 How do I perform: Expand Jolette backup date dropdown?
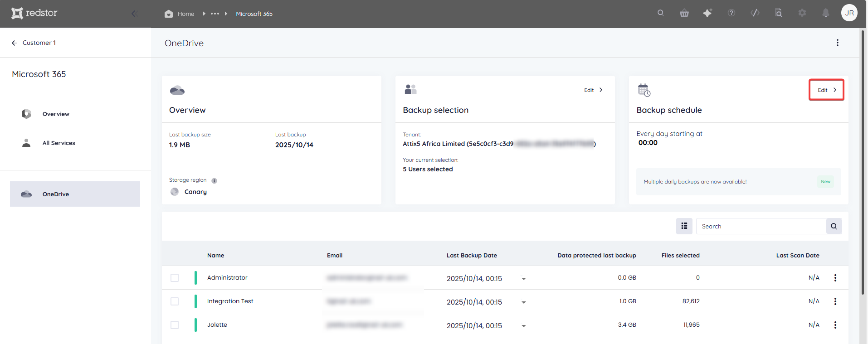[524, 326]
